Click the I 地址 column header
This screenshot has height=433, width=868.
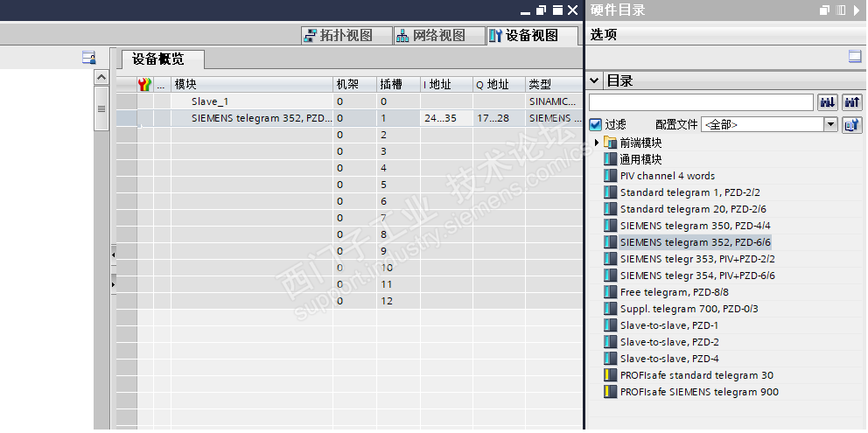tap(446, 84)
